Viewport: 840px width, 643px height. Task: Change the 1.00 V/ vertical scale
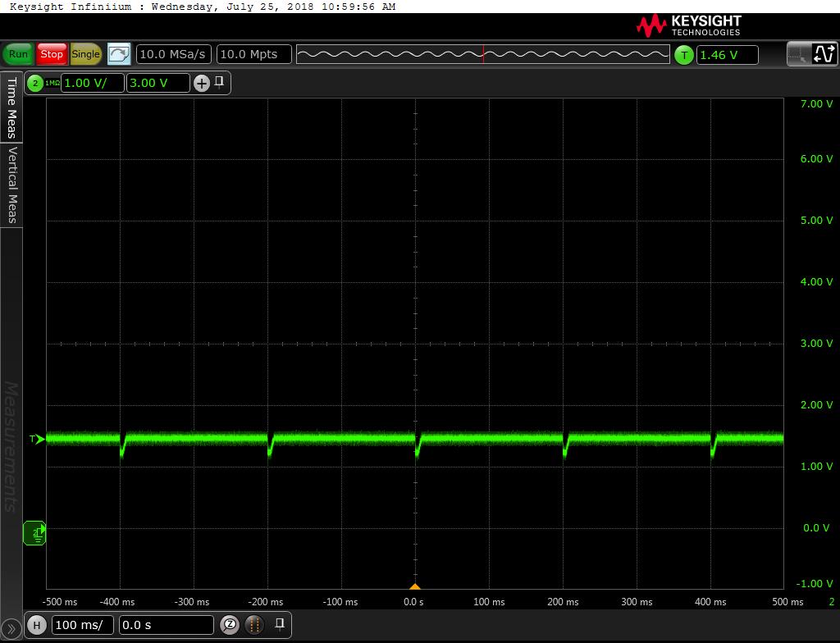(92, 83)
